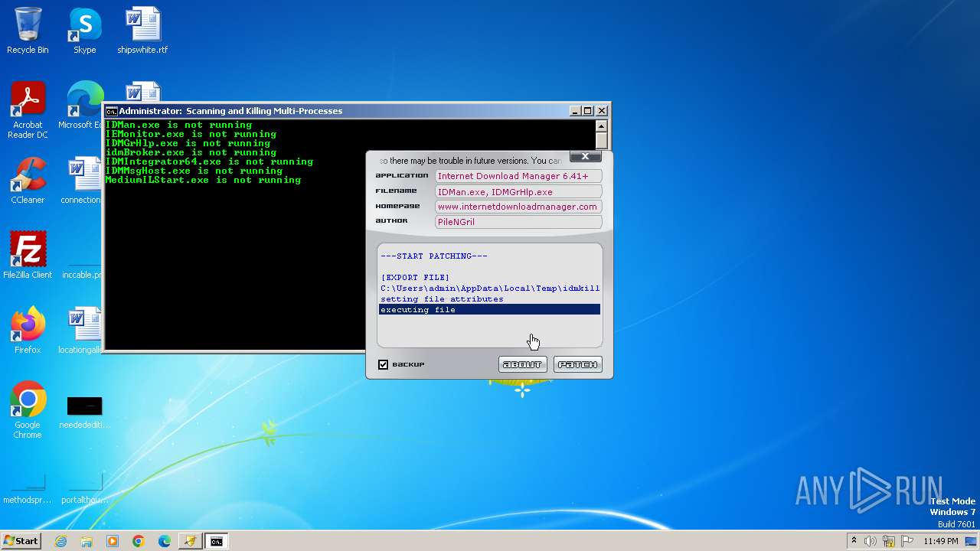This screenshot has width=980, height=551.
Task: Click the console scrollbar up arrow
Action: [601, 126]
